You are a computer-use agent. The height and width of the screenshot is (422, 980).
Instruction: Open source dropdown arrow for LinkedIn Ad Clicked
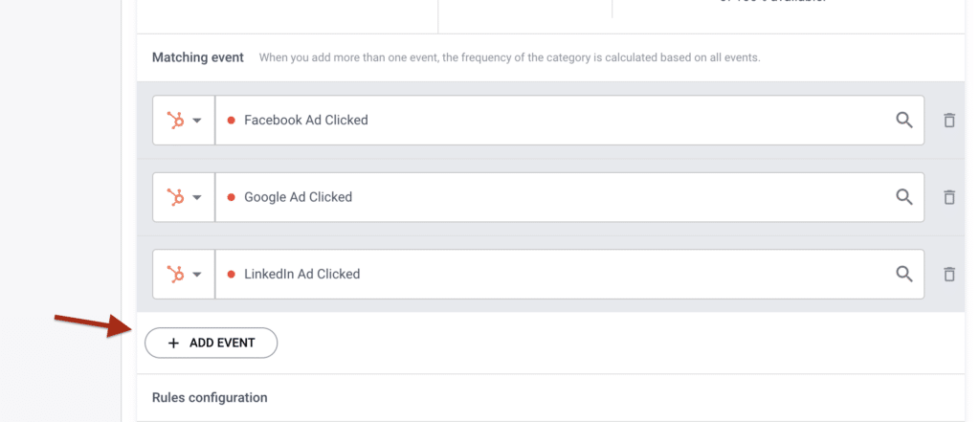[x=197, y=275]
